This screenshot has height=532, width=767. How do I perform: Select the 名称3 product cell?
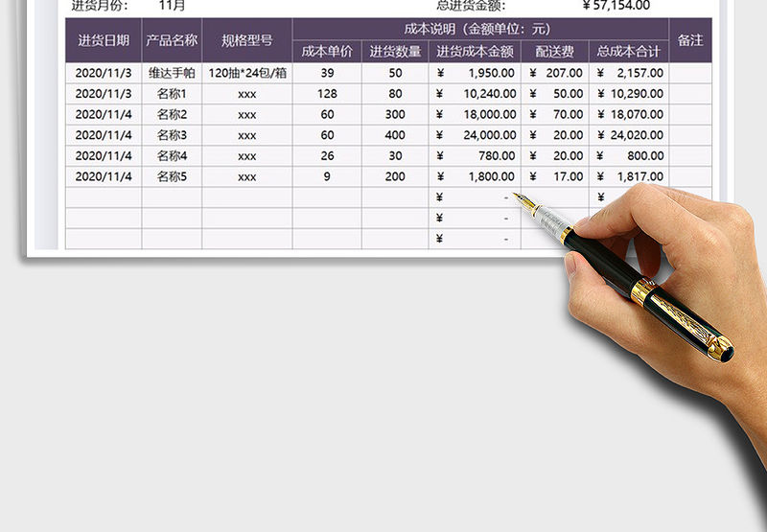pos(172,135)
